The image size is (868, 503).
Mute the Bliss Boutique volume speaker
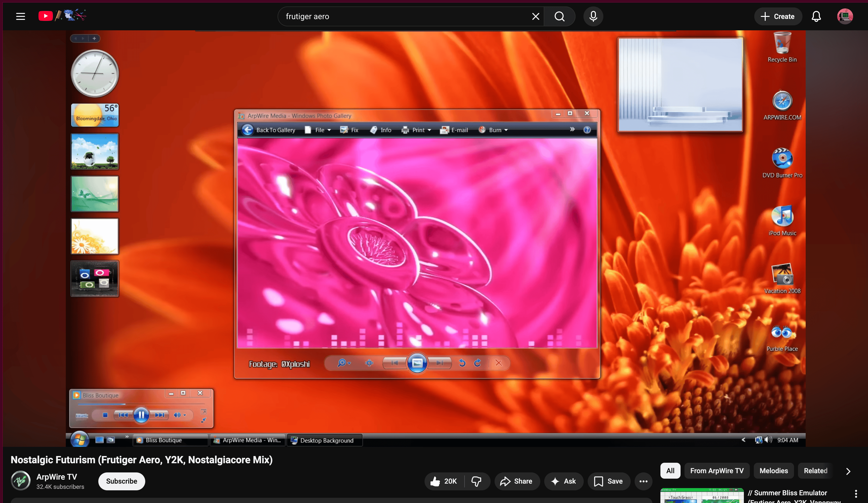[177, 415]
